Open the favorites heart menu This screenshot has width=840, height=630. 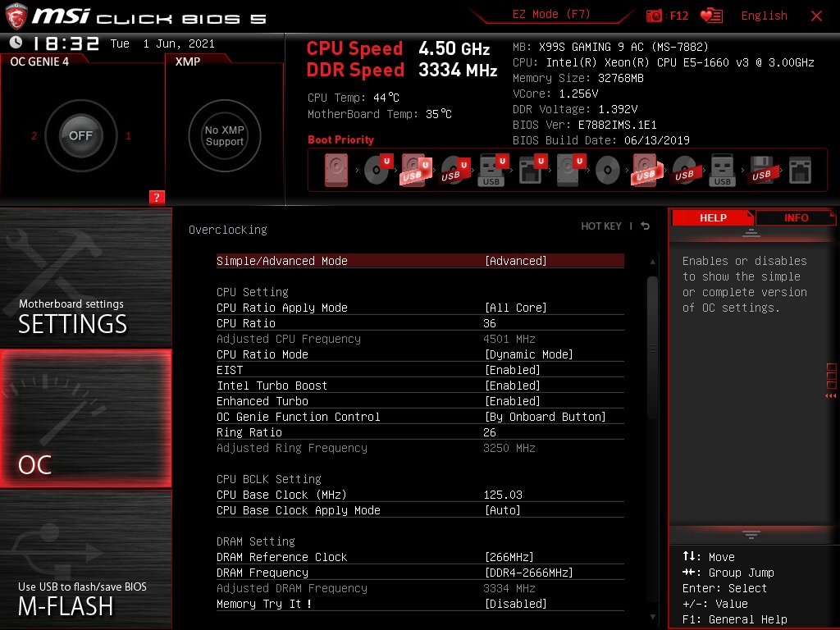[711, 16]
